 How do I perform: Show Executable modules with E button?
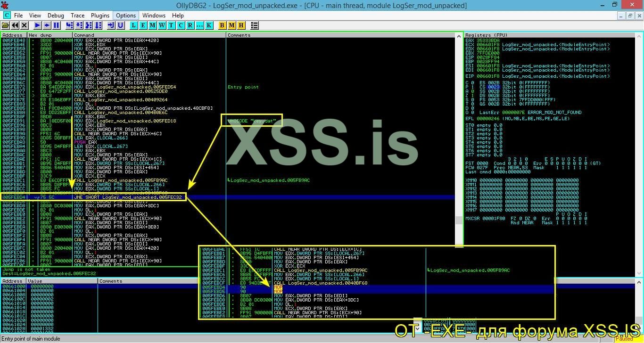(143, 25)
